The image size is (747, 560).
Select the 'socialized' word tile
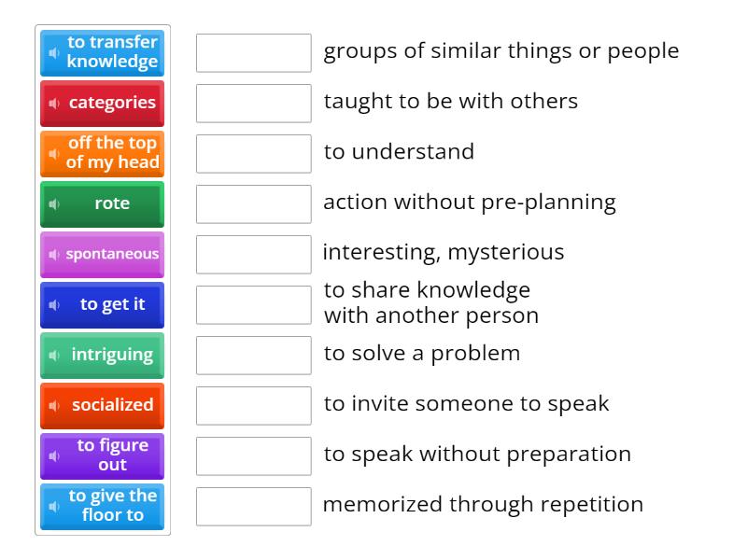click(x=103, y=406)
